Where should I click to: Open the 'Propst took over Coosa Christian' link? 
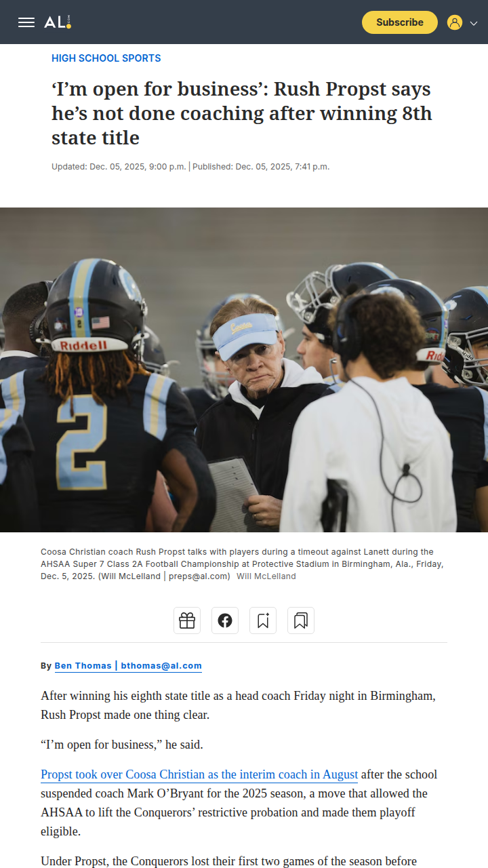point(199,774)
